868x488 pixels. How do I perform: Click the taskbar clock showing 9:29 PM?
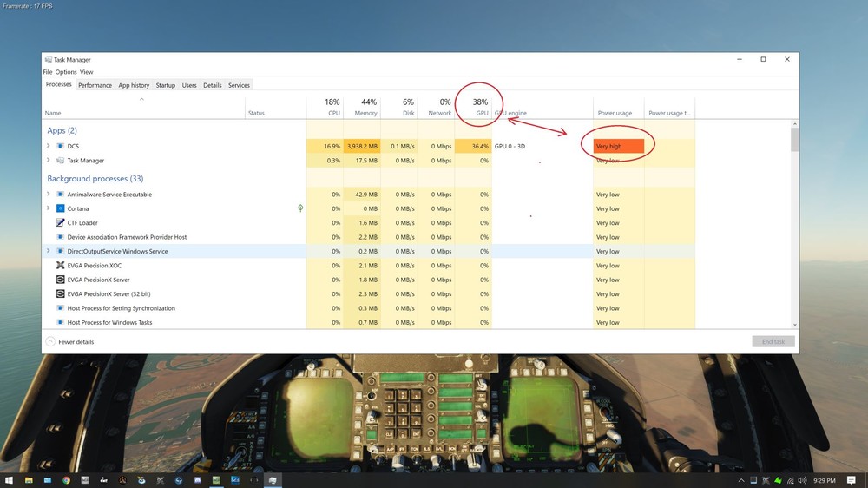click(x=825, y=481)
